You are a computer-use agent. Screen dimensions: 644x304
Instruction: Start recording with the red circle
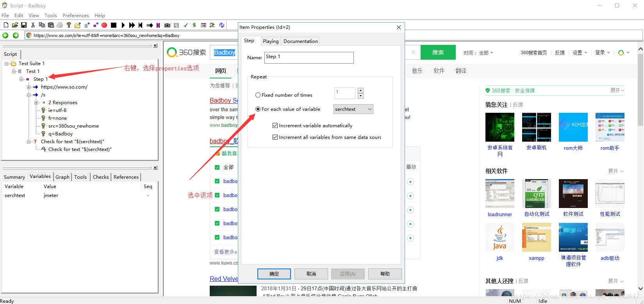[x=104, y=25]
